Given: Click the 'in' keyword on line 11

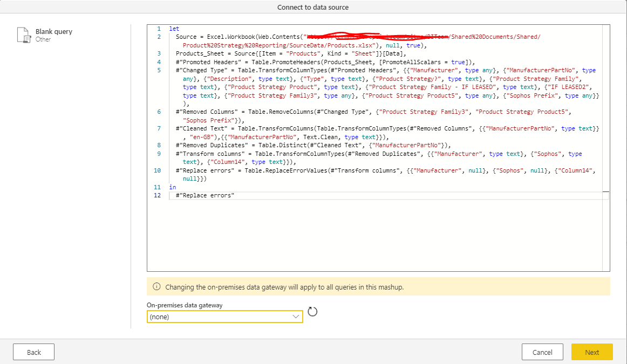Looking at the screenshot, I should point(172,187).
